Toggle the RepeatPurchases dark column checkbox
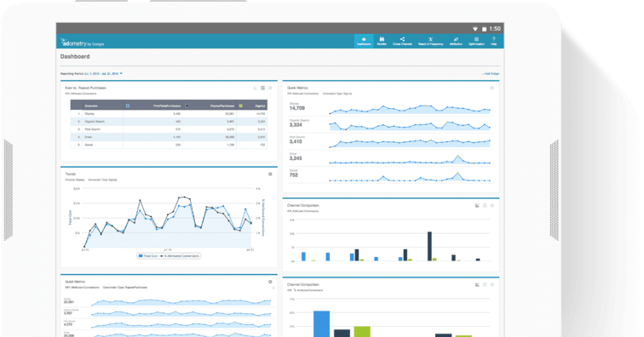Viewport: 644px width, 337px height. [x=187, y=106]
